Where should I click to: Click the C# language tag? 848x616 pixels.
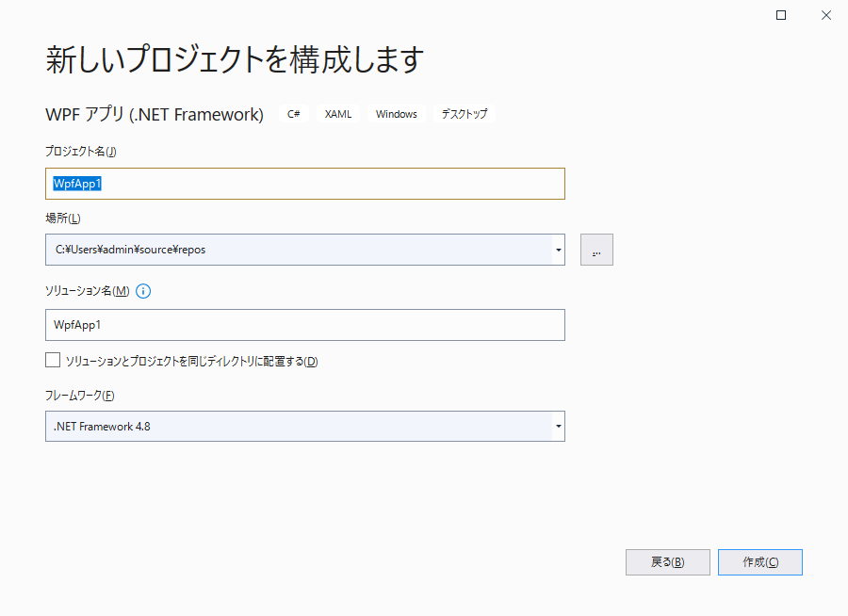click(294, 114)
